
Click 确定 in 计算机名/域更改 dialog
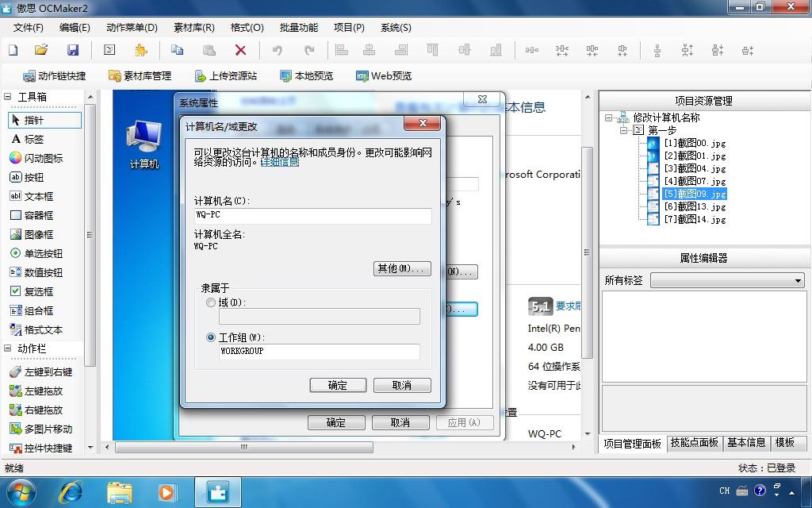[x=338, y=385]
